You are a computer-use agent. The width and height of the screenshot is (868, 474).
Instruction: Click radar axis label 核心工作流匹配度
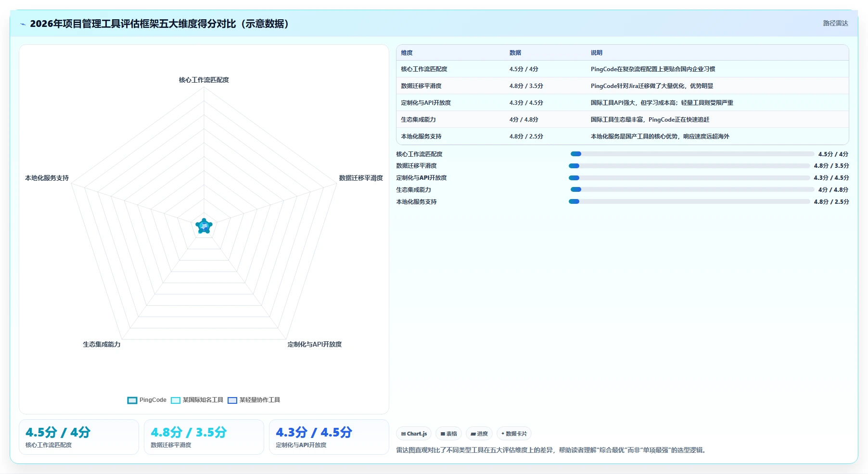(x=204, y=80)
